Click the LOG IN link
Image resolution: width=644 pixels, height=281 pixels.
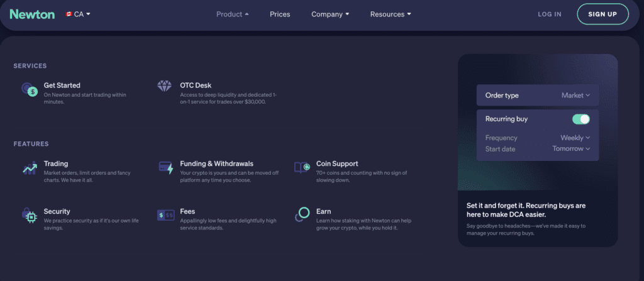coord(550,14)
